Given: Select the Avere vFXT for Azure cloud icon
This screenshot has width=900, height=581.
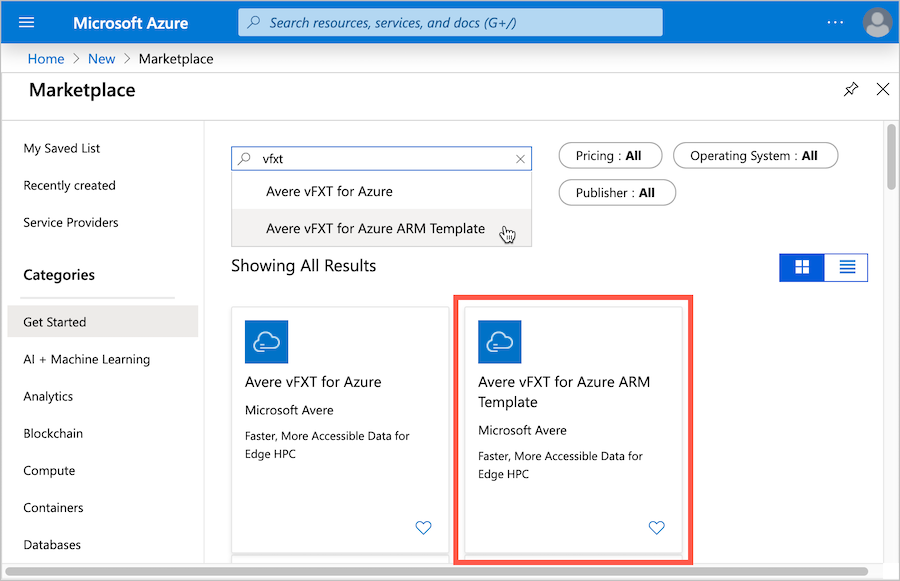Looking at the screenshot, I should point(266,341).
